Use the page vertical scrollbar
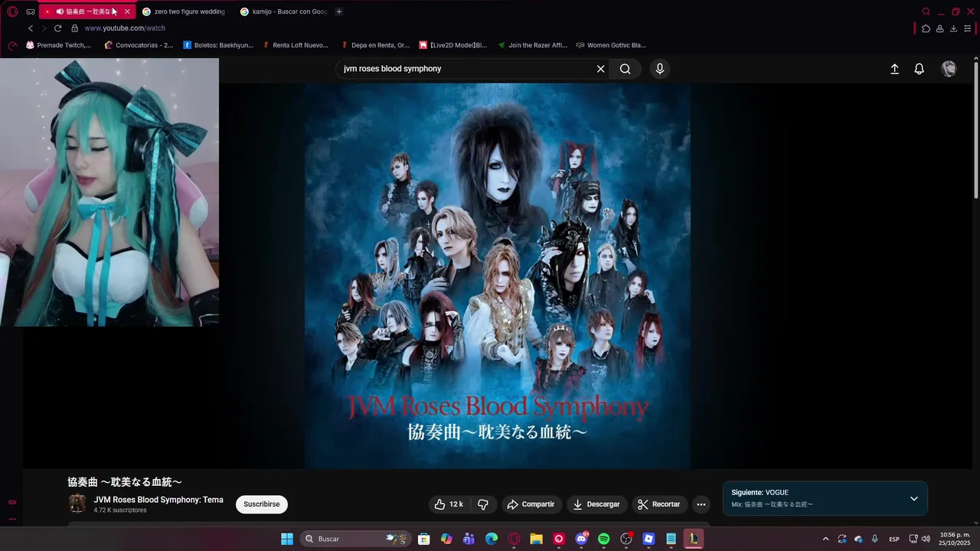The image size is (980, 551). tap(975, 130)
